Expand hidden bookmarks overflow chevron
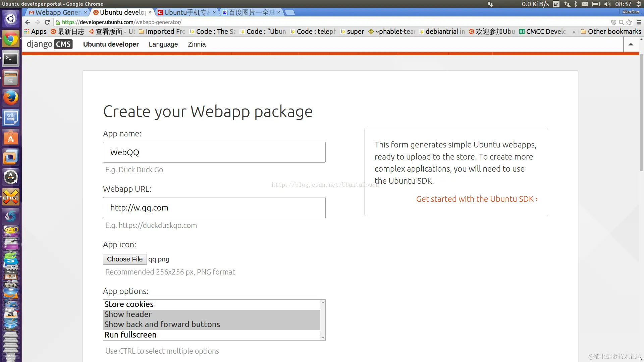The image size is (644, 362). (x=574, y=32)
